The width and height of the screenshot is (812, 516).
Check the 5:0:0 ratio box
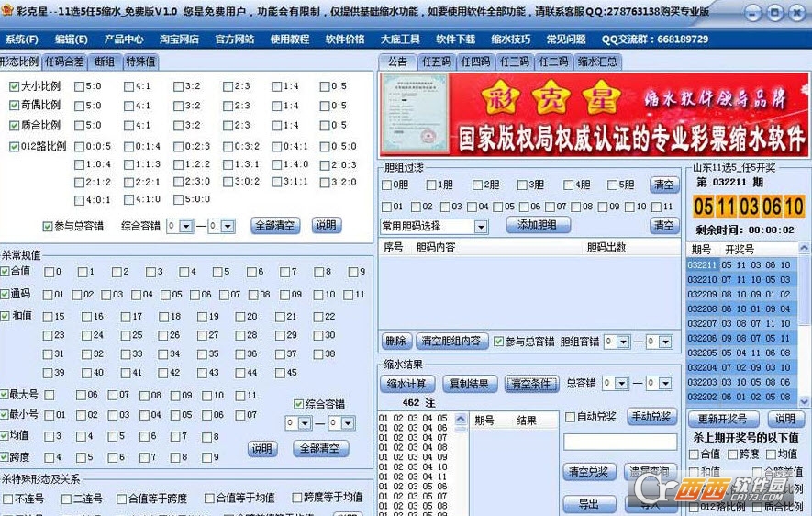click(178, 199)
